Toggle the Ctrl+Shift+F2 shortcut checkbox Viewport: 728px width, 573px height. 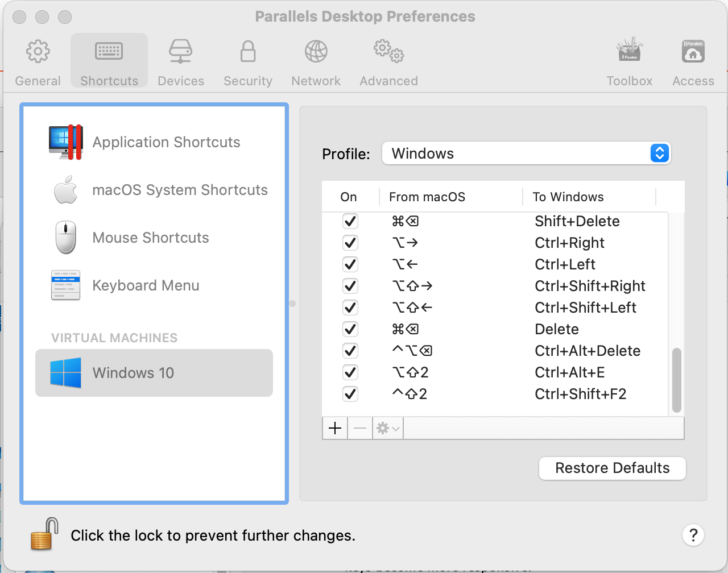[350, 394]
